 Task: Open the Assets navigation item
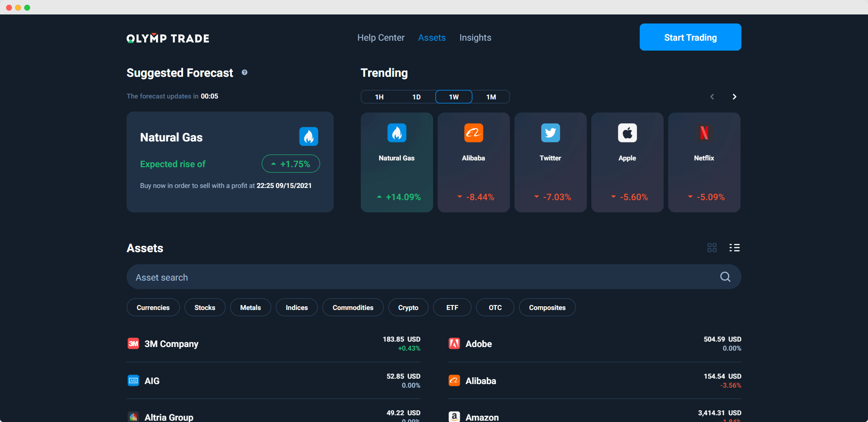pyautogui.click(x=432, y=38)
